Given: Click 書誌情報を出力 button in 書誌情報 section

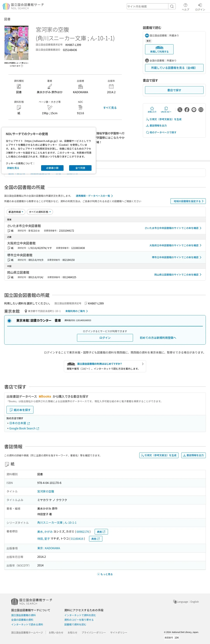Looking at the screenshot, I should pyautogui.click(x=194, y=455).
